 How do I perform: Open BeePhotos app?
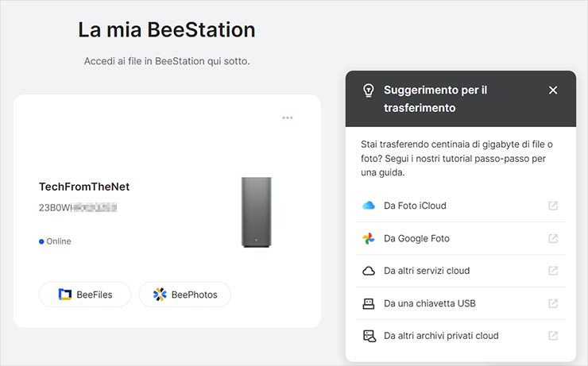click(184, 295)
